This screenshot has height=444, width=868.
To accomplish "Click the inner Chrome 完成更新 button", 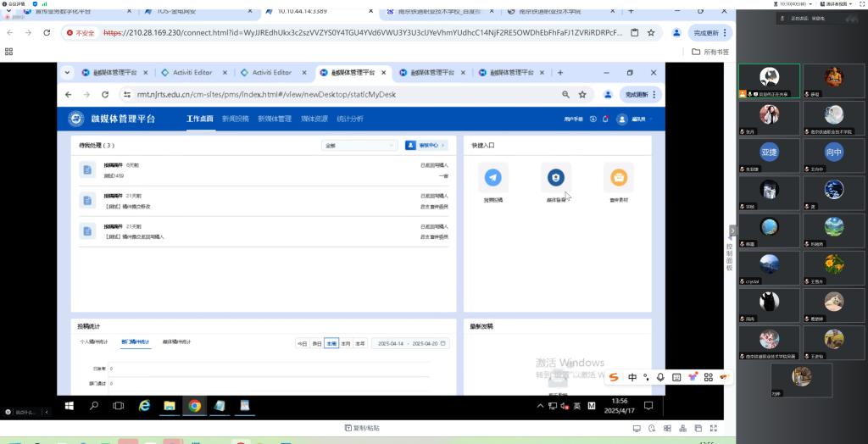I will tap(641, 95).
